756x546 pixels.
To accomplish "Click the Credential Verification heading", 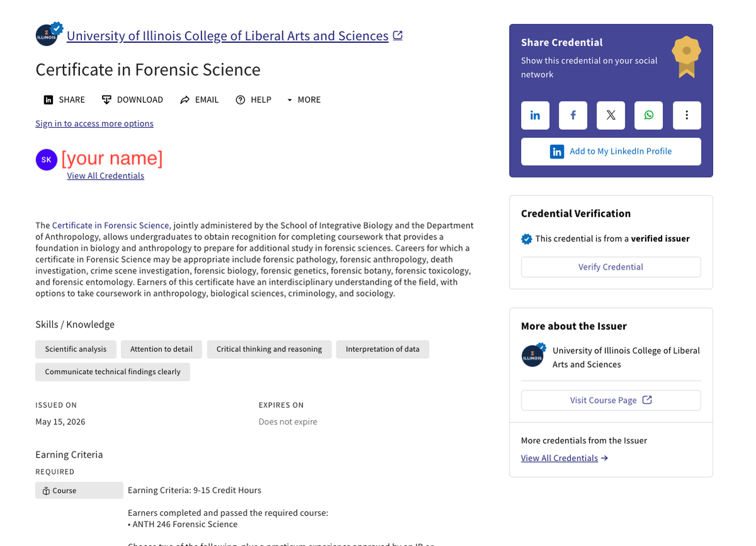I will click(x=576, y=213).
